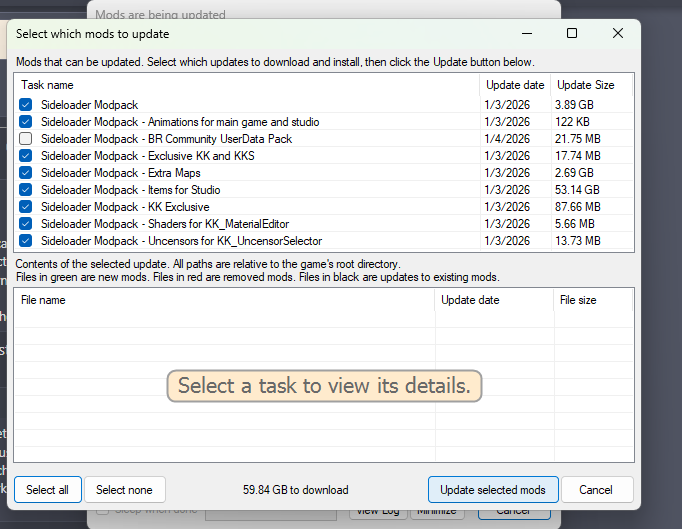Uncheck Items for Studio checkbox
This screenshot has height=529, width=682.
point(25,190)
